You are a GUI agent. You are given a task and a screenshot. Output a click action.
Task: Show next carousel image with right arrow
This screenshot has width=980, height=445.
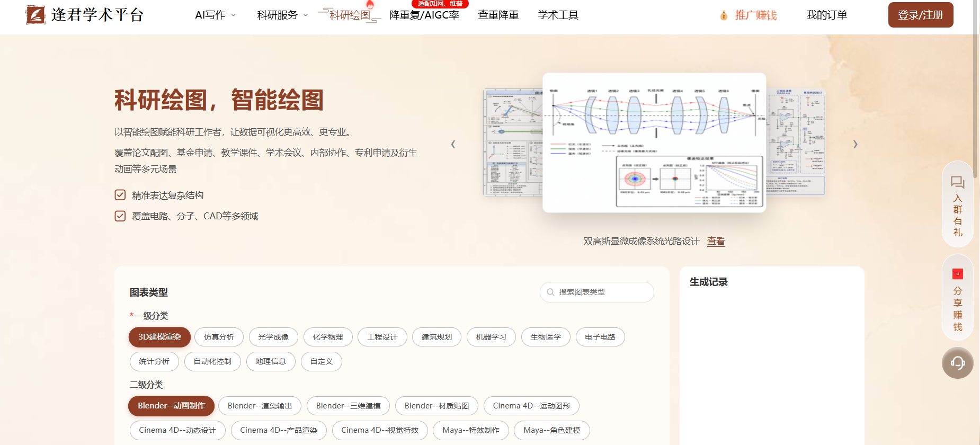(855, 144)
